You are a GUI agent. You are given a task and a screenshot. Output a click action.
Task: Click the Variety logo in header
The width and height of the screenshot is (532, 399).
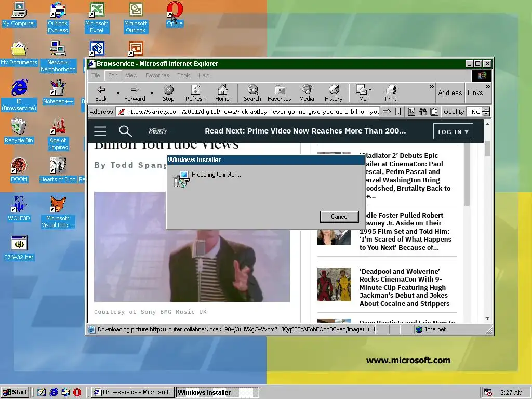pyautogui.click(x=158, y=131)
